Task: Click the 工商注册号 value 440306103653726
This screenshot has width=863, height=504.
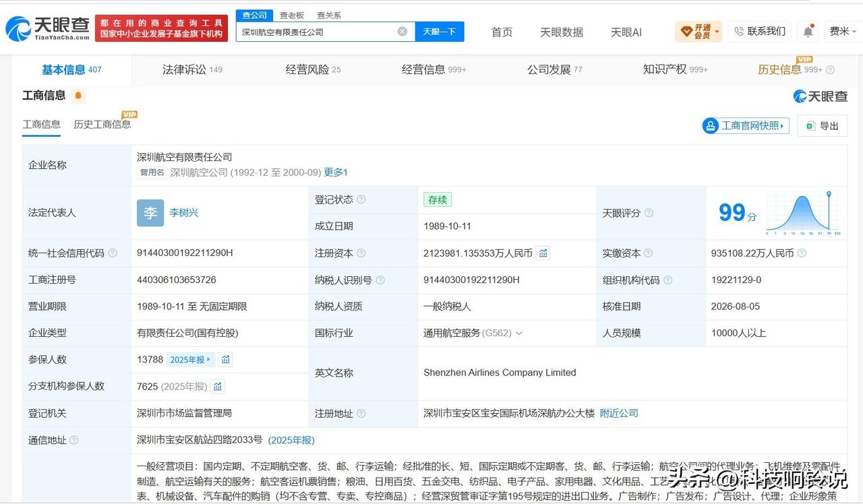Action: [x=177, y=280]
